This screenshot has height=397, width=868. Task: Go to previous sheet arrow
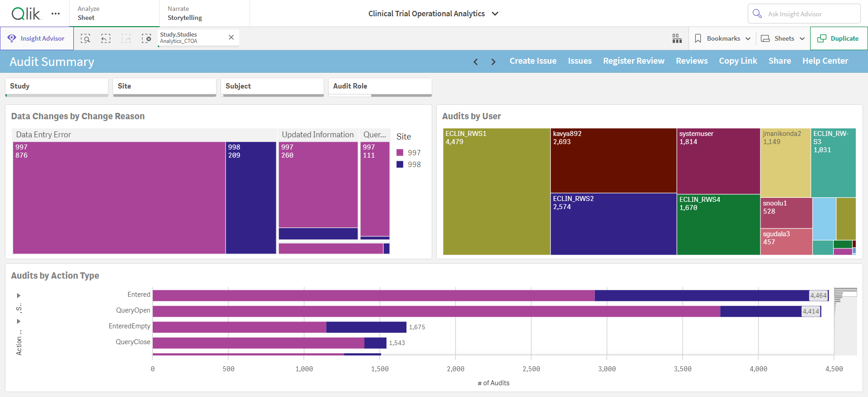[476, 61]
